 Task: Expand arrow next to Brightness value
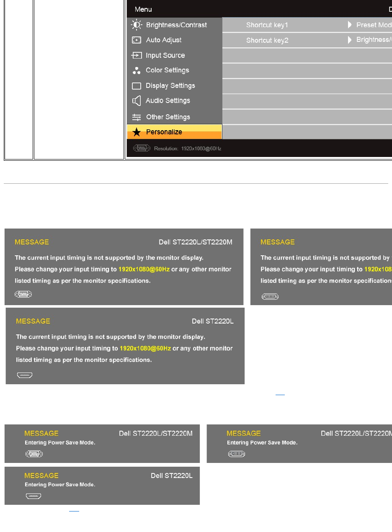(x=350, y=40)
